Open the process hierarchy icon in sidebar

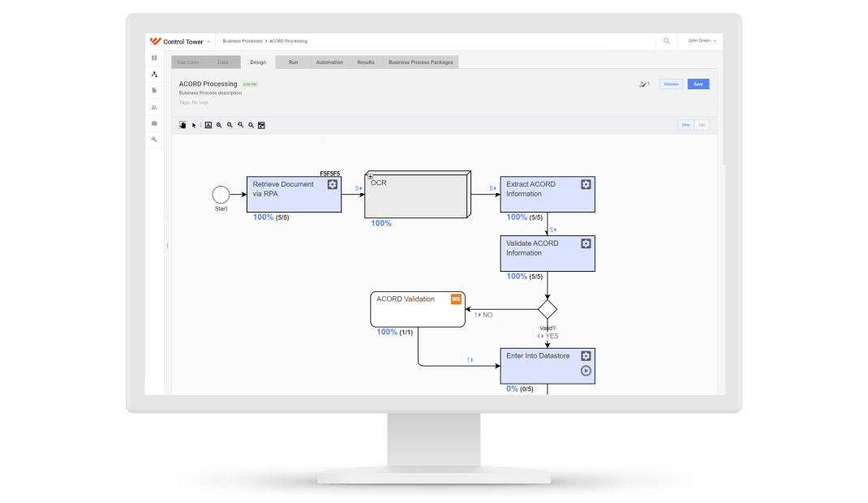point(154,74)
